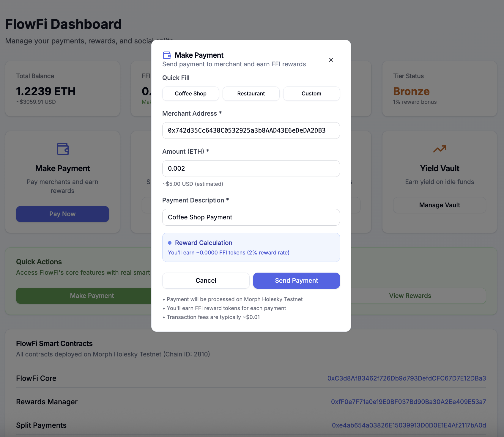The image size is (504, 437).
Task: Click the wallet icon in Make Payment dialog header
Action: click(x=167, y=55)
